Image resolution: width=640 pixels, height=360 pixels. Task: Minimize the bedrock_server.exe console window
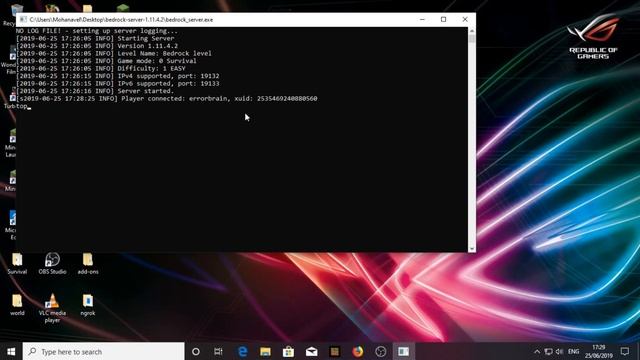(422, 19)
